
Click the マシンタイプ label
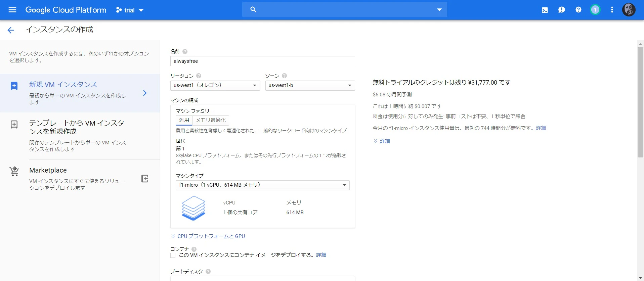[190, 176]
